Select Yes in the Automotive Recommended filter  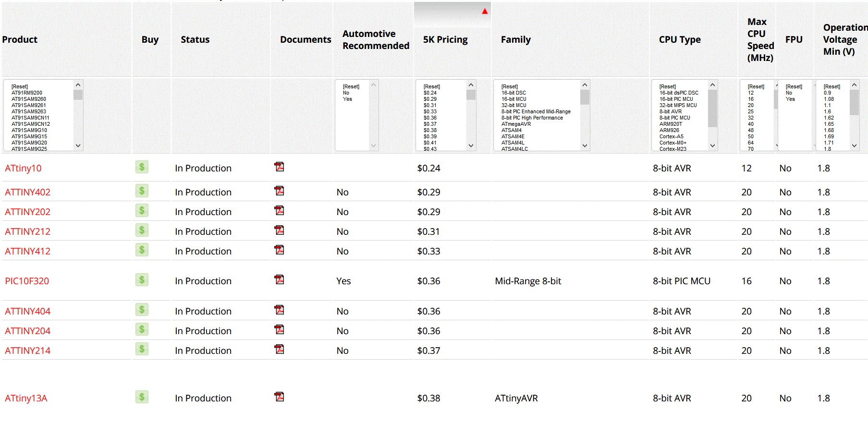(x=347, y=99)
